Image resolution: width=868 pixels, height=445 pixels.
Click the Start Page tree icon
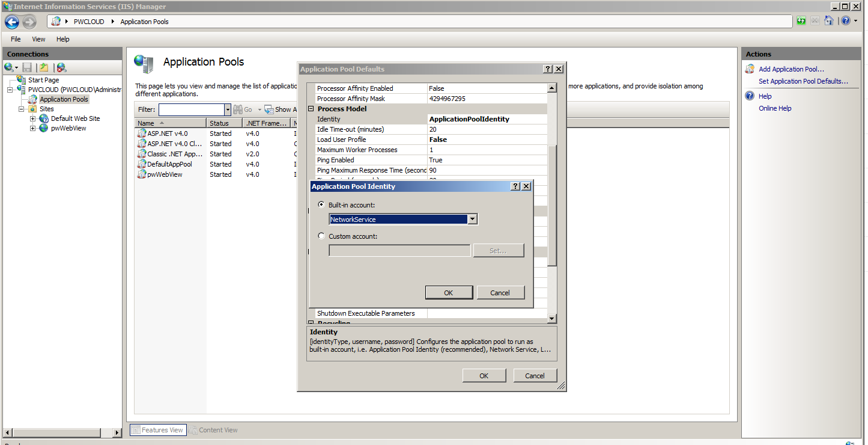[x=22, y=79]
